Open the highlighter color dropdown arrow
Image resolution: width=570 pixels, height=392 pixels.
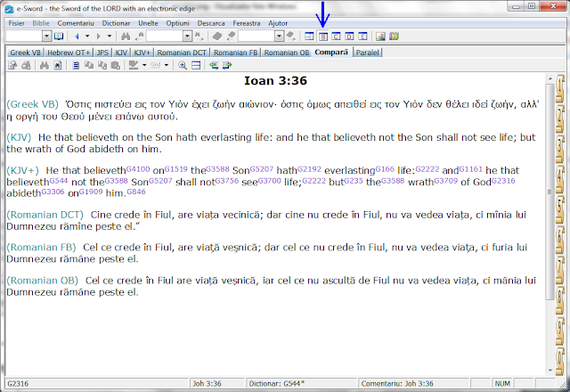click(x=144, y=65)
